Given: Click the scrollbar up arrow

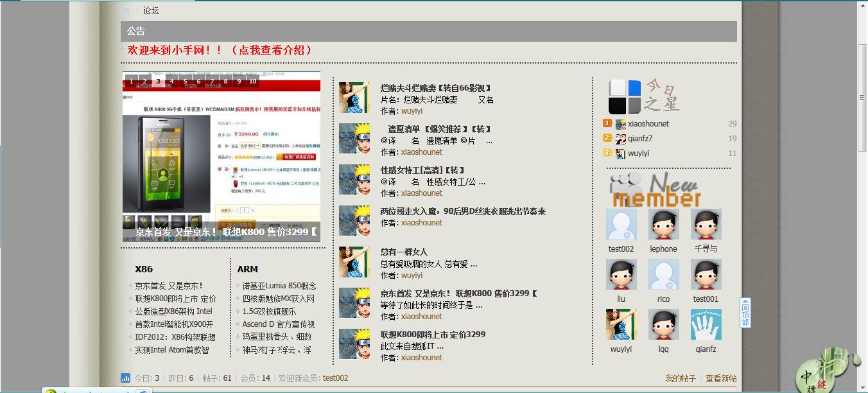Looking at the screenshot, I should pos(863,6).
